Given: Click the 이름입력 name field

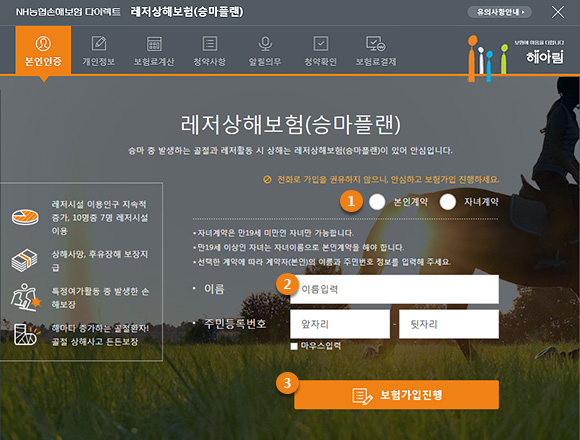Looking at the screenshot, I should coord(394,289).
